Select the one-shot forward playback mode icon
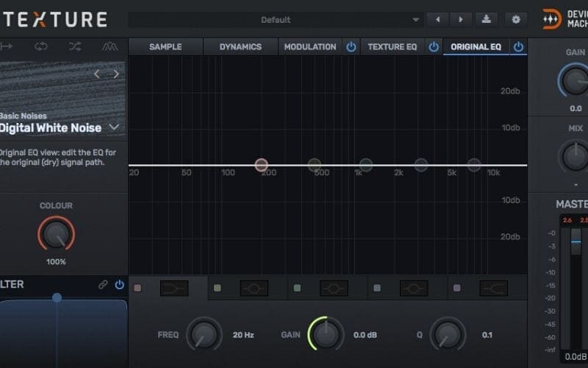Image resolution: width=588 pixels, height=368 pixels. 7,46
